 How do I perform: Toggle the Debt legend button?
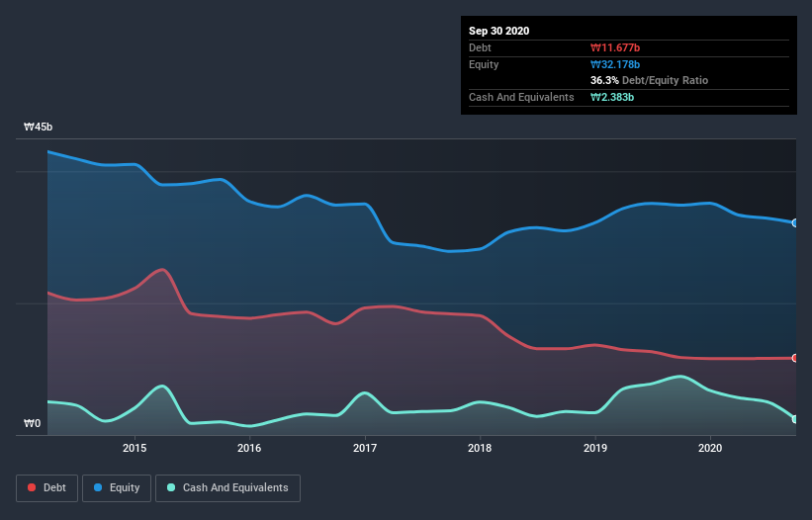coord(47,488)
